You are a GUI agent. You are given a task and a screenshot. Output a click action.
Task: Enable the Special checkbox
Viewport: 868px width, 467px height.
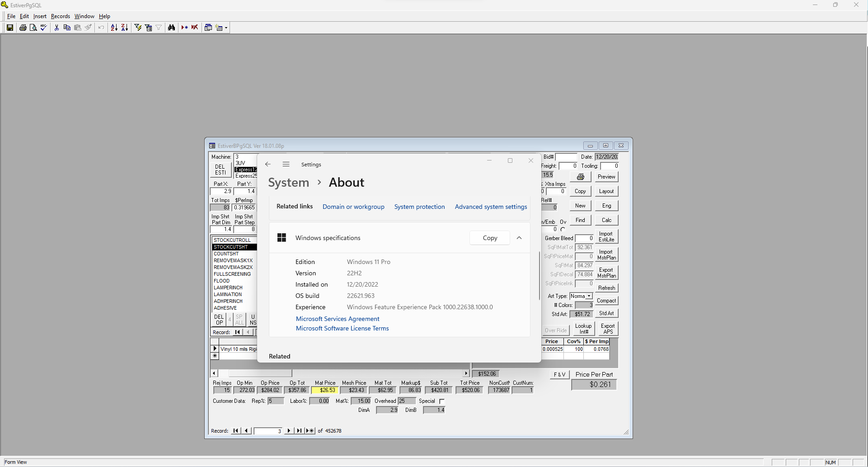tap(442, 401)
